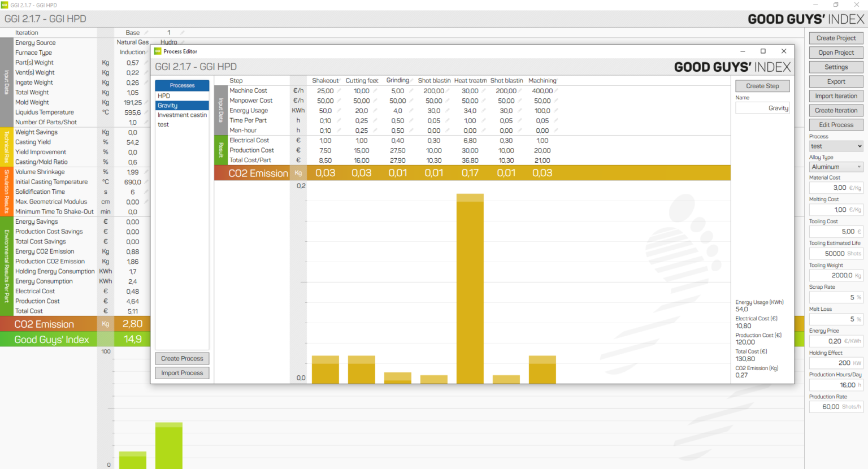Click the Create Step button
Image resolution: width=868 pixels, height=469 pixels.
coord(762,86)
